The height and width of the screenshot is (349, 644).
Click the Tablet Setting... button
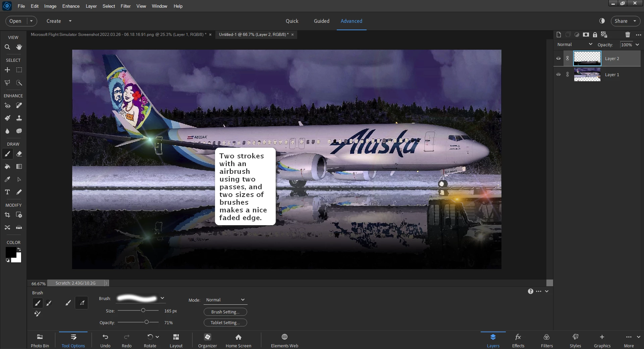tap(225, 322)
